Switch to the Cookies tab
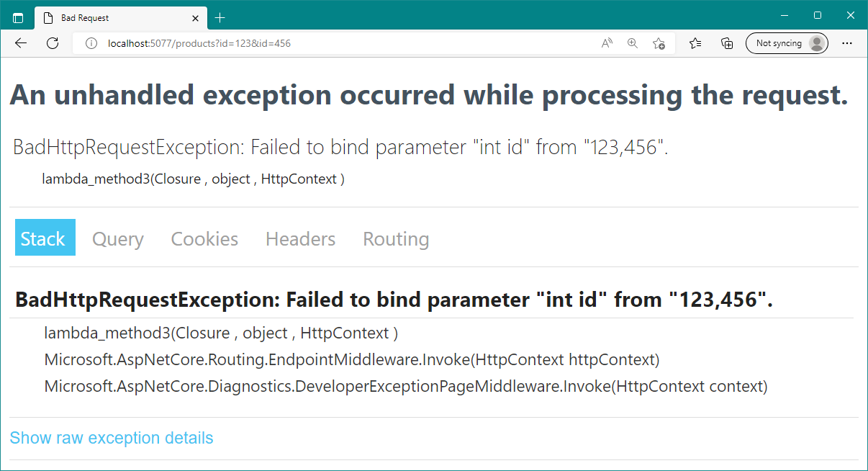 [204, 239]
